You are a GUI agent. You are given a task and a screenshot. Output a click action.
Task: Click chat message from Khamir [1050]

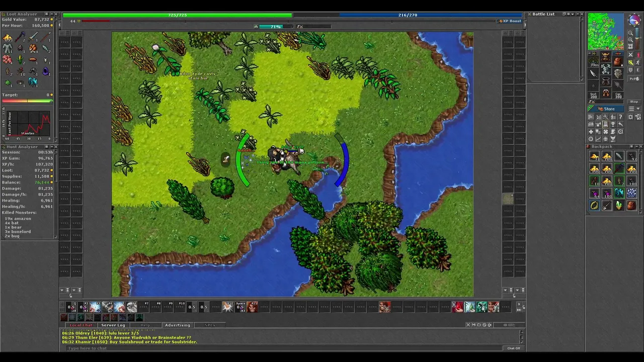129,342
